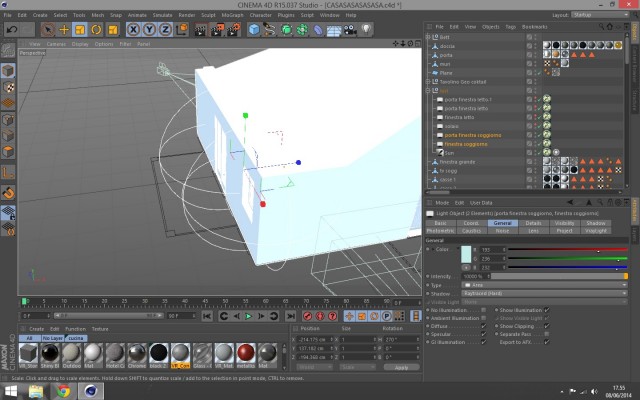Screen dimensions: 640x400
Task: Open the Scale dropdown in coordinates panel
Action: click(357, 367)
